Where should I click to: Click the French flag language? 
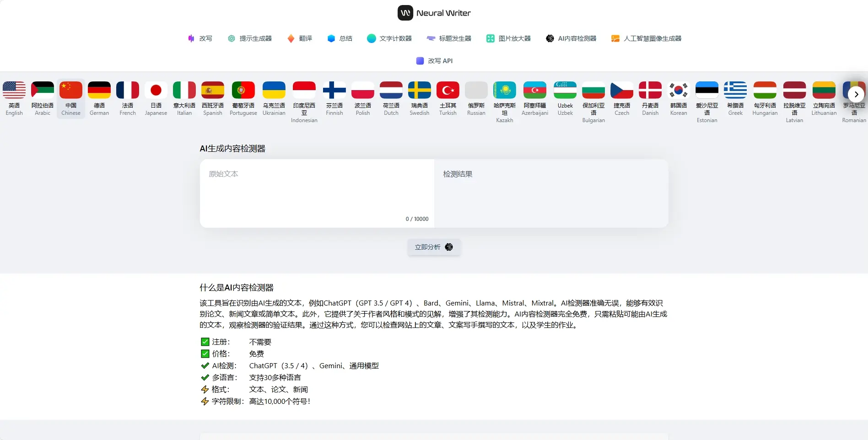pyautogui.click(x=128, y=91)
